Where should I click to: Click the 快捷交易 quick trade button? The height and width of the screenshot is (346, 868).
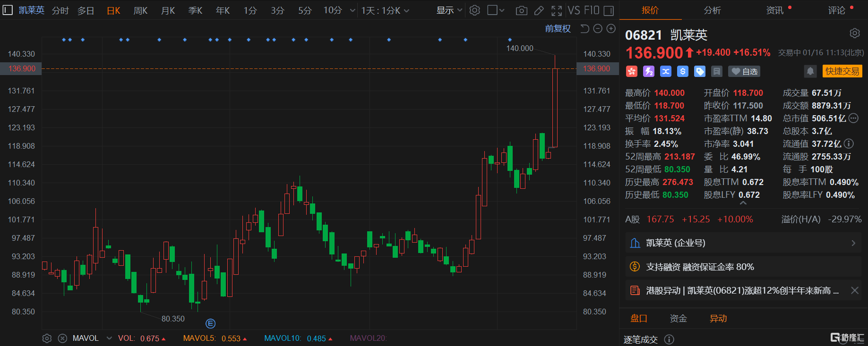(842, 71)
